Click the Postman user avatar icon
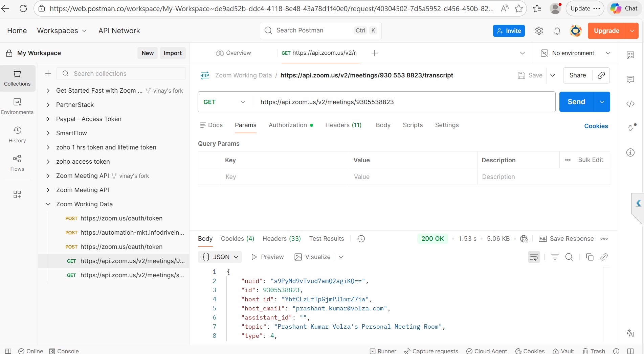Screen dimensions: 644x354 (576, 31)
